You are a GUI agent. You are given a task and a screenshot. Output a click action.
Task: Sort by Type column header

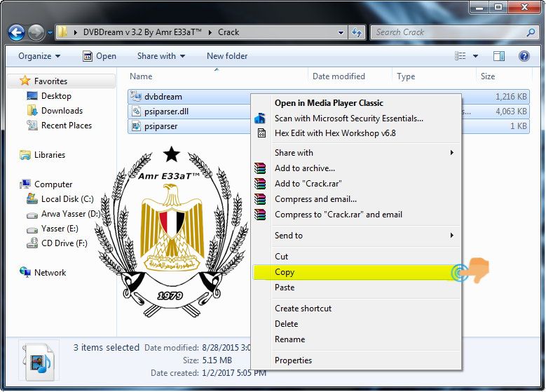click(434, 76)
